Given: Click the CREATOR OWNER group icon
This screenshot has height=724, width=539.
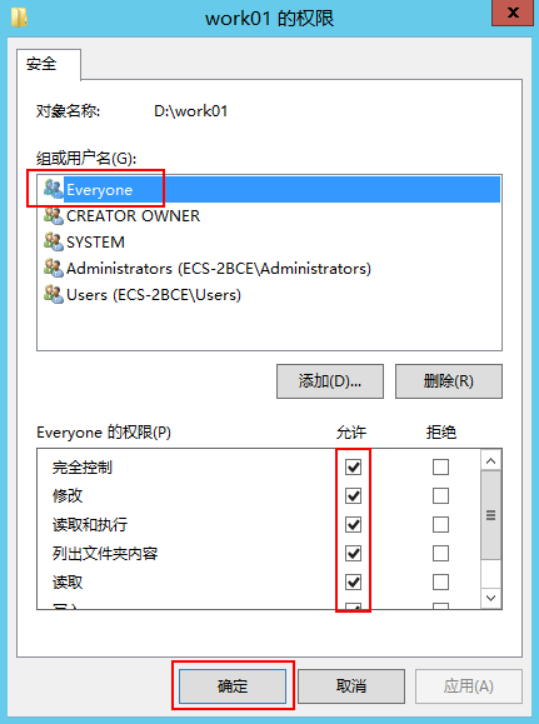Looking at the screenshot, I should click(53, 216).
